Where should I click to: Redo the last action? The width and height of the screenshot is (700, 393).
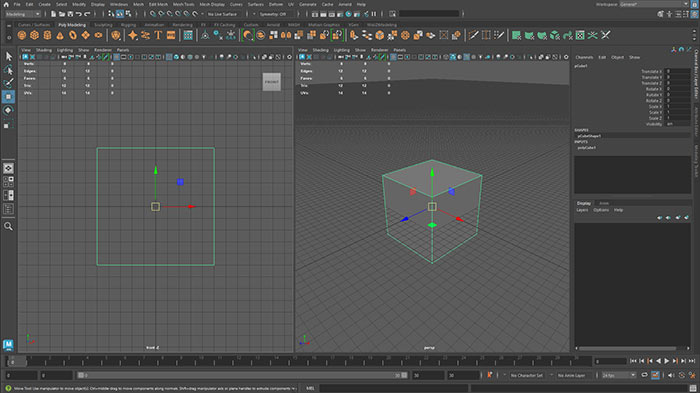[x=88, y=14]
